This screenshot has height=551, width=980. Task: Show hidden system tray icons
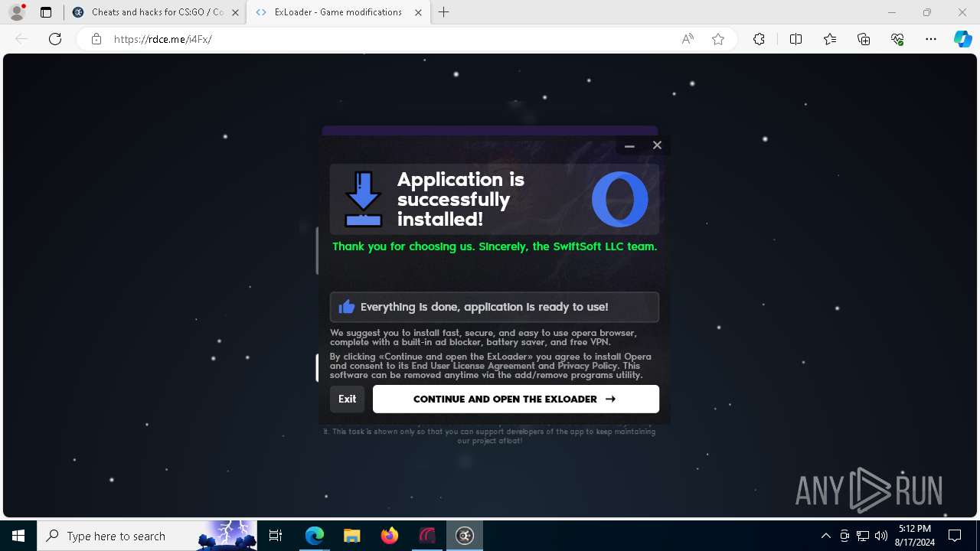(825, 536)
